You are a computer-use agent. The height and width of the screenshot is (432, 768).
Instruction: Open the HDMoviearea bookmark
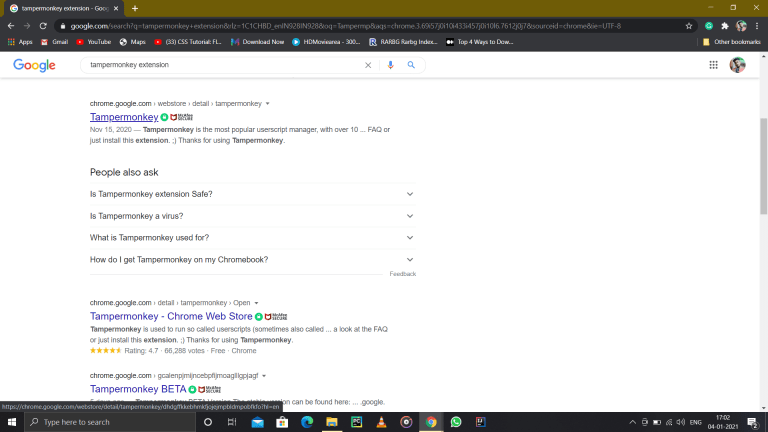point(326,42)
